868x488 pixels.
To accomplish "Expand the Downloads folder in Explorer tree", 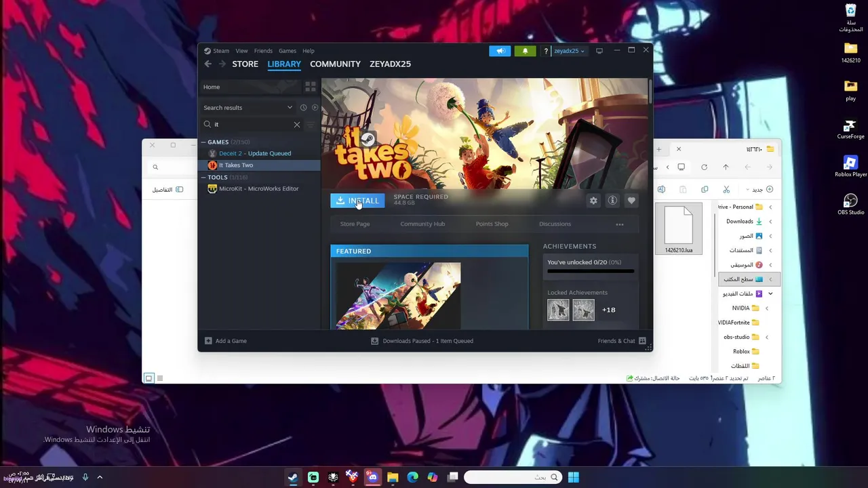I will 770,222.
